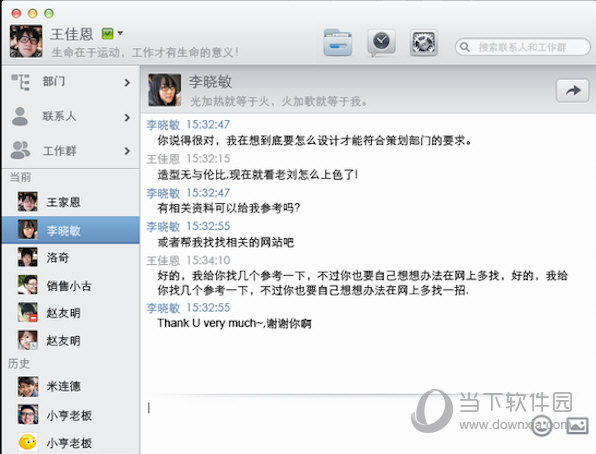
Task: Click 王佳恩 profile avatar in header
Action: coord(26,41)
